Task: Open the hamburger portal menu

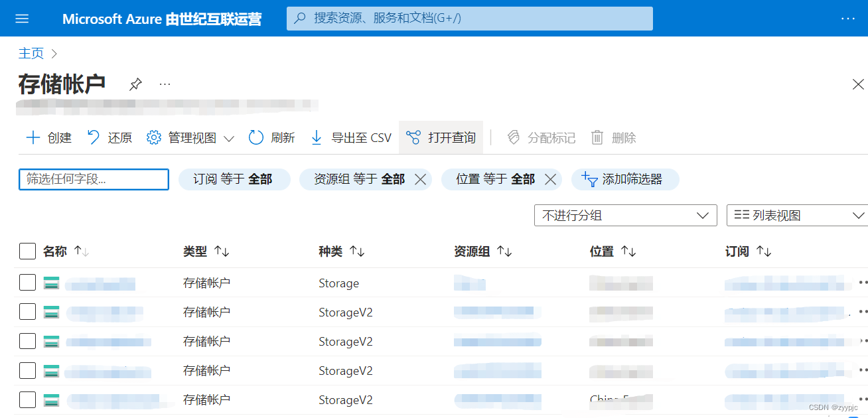Action: tap(22, 19)
